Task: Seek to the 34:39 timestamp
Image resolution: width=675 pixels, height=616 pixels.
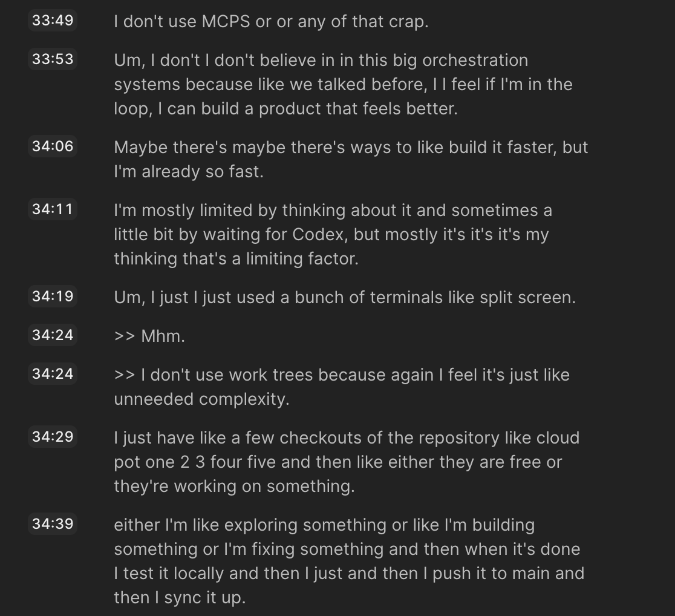Action: coord(53,524)
